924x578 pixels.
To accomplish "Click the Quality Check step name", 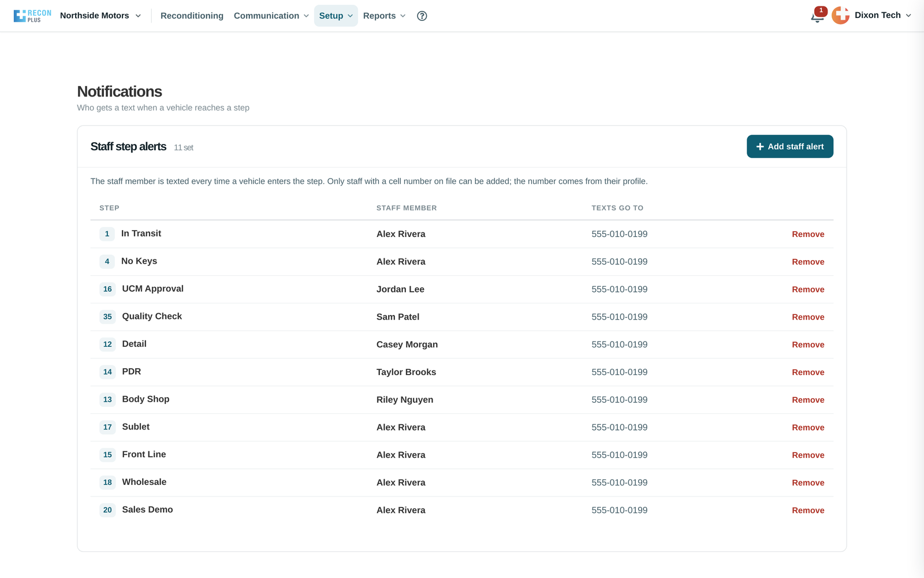I will click(152, 316).
